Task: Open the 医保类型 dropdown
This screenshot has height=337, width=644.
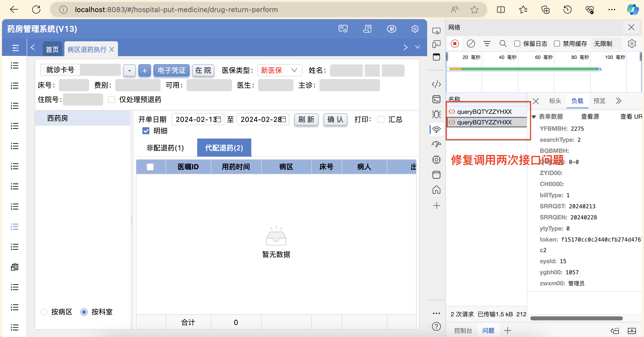Action: point(279,70)
